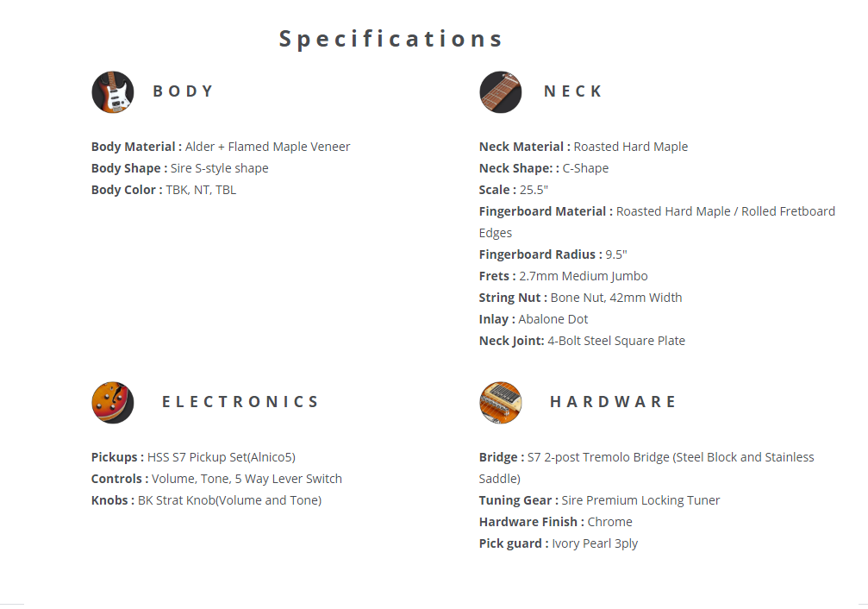Click the electronics knobs icon
Screen dimensions: 868x609
(x=113, y=403)
